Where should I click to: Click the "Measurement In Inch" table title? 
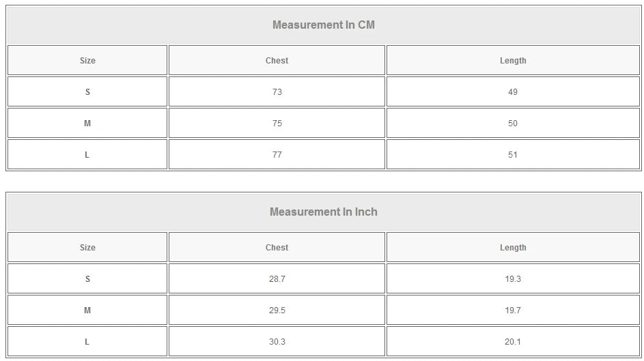tap(323, 212)
